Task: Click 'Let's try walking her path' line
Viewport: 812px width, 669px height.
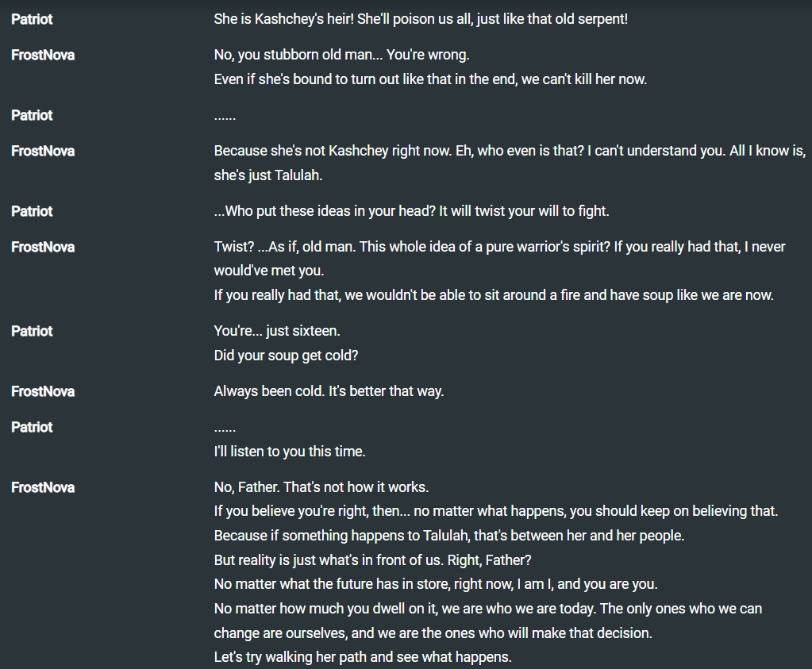Action: 363,657
